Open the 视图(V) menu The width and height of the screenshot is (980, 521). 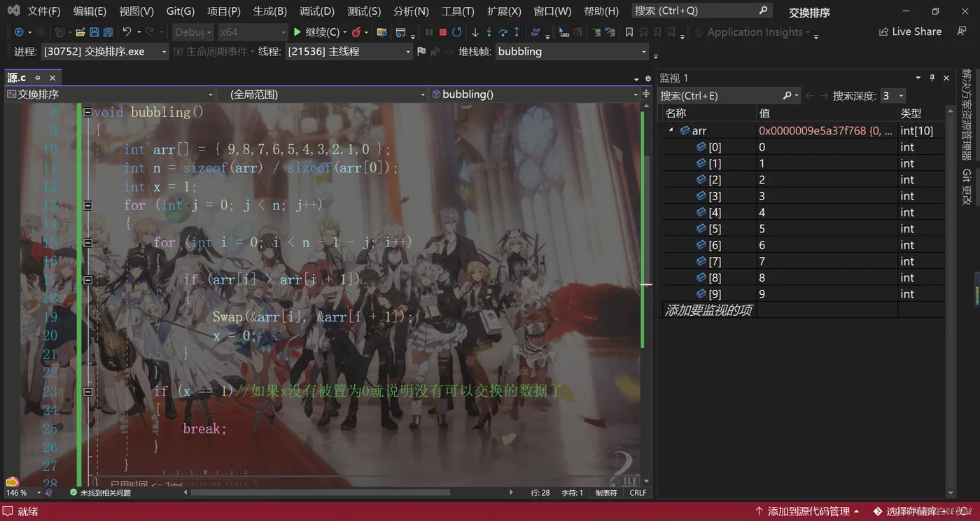pos(136,11)
